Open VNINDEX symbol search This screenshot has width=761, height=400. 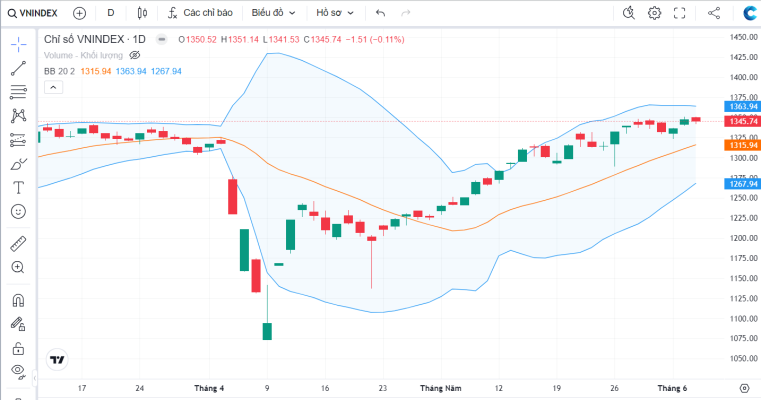33,13
